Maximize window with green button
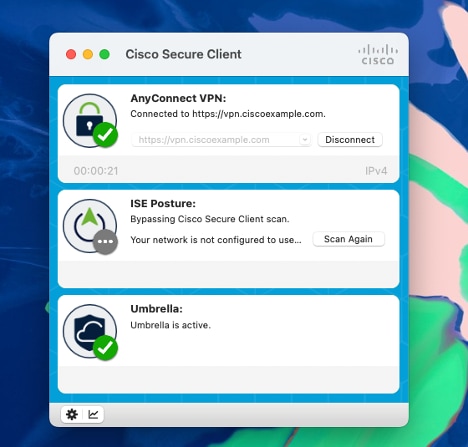The width and height of the screenshot is (468, 447). 105,54
